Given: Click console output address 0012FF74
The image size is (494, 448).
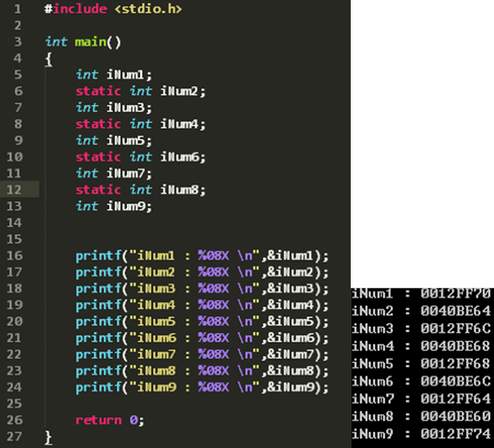Looking at the screenshot, I should click(456, 434).
